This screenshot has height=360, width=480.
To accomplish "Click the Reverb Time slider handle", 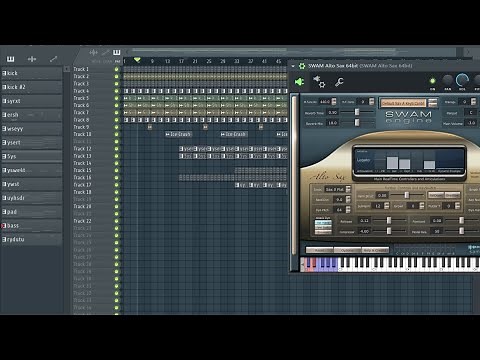I will click(357, 112).
